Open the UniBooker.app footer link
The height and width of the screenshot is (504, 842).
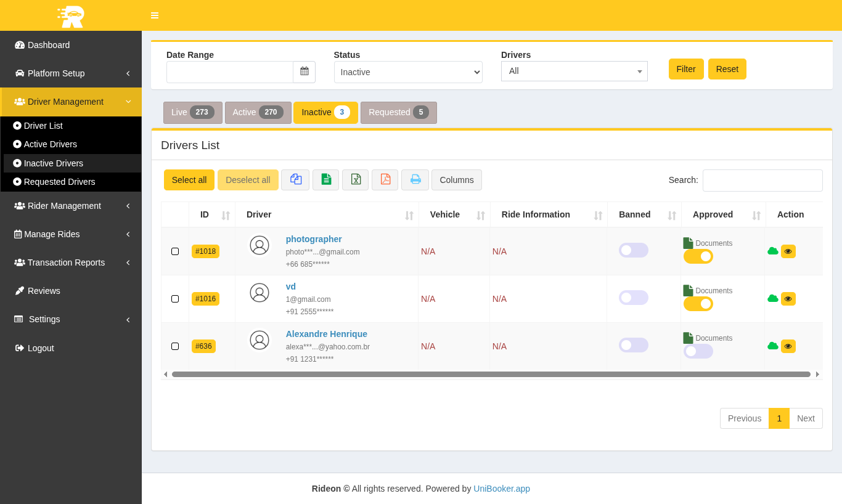pyautogui.click(x=501, y=489)
